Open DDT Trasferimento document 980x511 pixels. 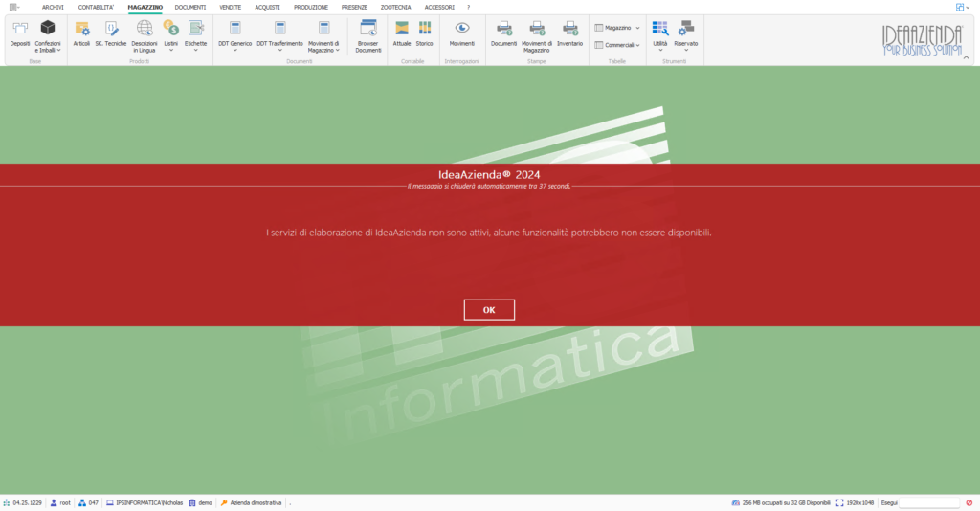[279, 36]
